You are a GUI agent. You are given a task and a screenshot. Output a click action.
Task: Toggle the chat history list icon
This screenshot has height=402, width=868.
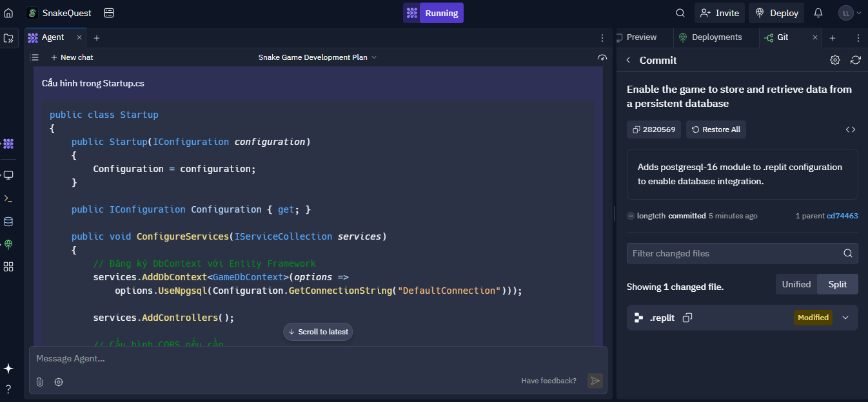click(x=35, y=57)
